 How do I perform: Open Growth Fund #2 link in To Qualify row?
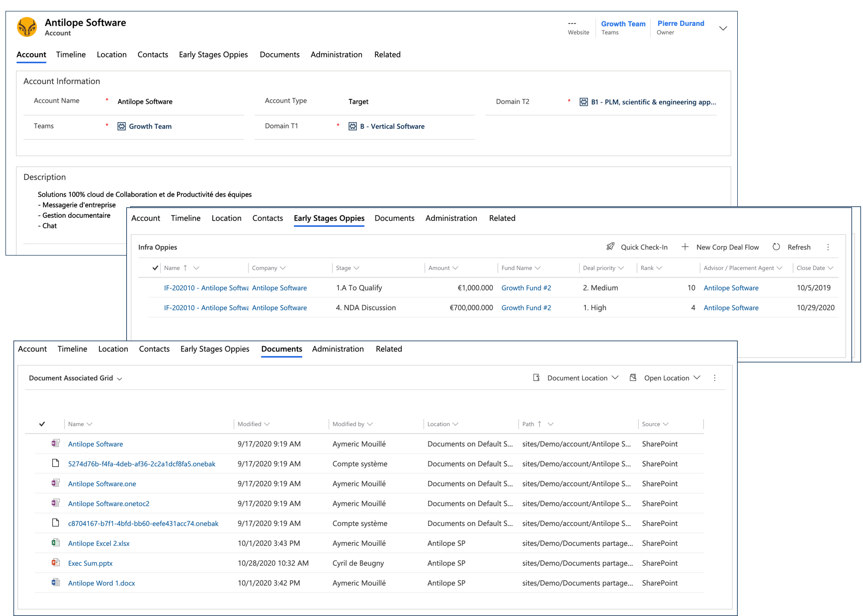pyautogui.click(x=526, y=288)
